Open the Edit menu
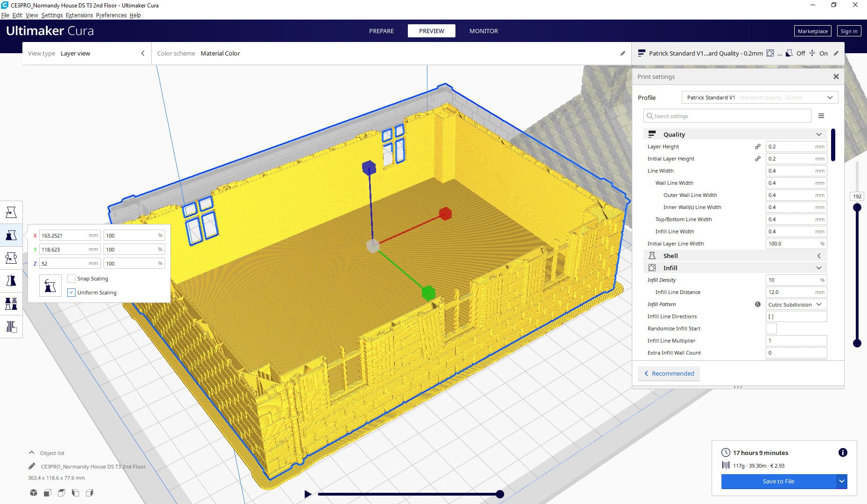This screenshot has width=867, height=504. pyautogui.click(x=17, y=15)
